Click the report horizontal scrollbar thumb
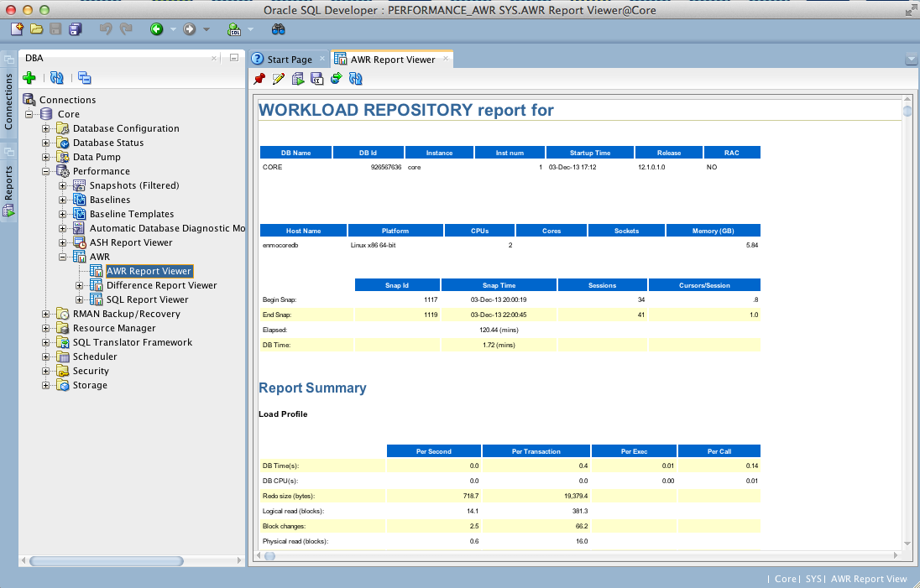920x588 pixels. pyautogui.click(x=270, y=556)
